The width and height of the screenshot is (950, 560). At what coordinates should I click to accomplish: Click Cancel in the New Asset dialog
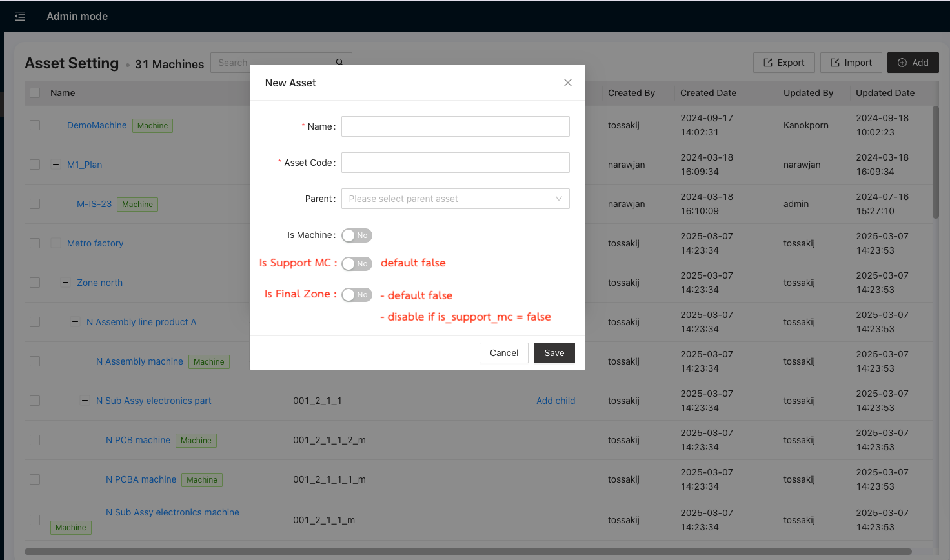(x=503, y=353)
